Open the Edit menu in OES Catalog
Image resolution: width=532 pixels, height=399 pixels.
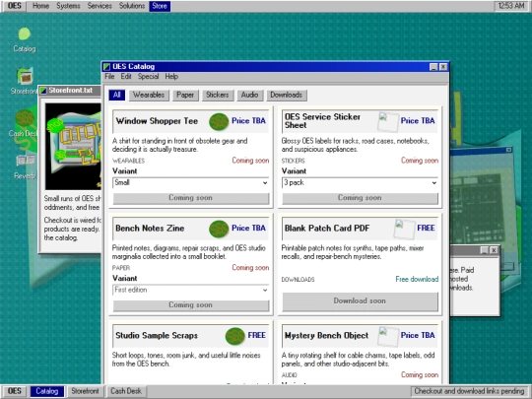click(126, 76)
